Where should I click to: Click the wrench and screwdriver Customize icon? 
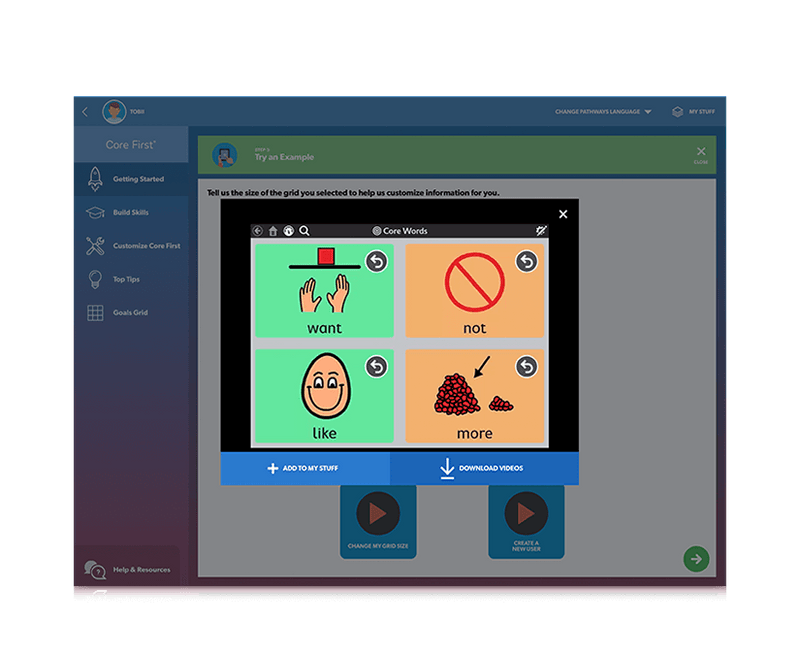95,246
